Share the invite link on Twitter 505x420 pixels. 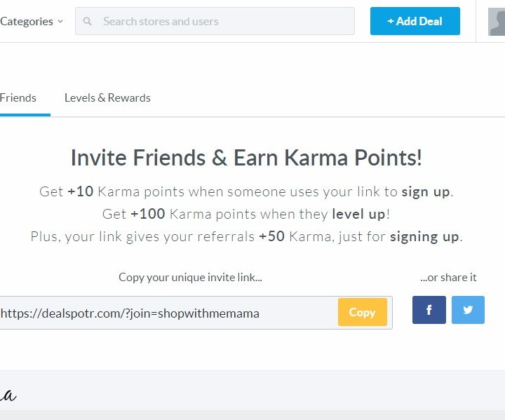[x=468, y=310]
